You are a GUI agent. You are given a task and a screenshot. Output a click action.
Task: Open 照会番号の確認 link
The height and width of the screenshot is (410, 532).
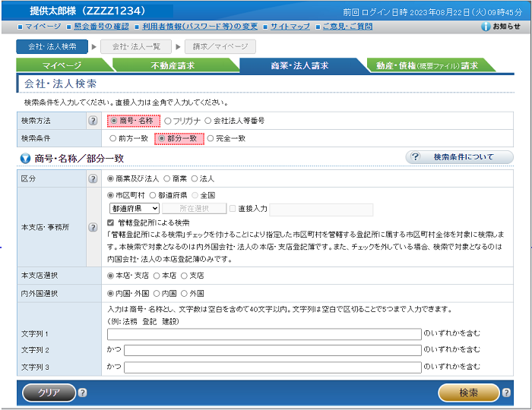click(x=101, y=27)
